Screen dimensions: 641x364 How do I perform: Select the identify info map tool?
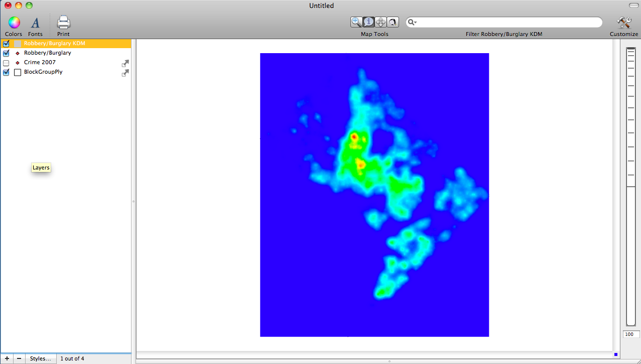click(368, 22)
